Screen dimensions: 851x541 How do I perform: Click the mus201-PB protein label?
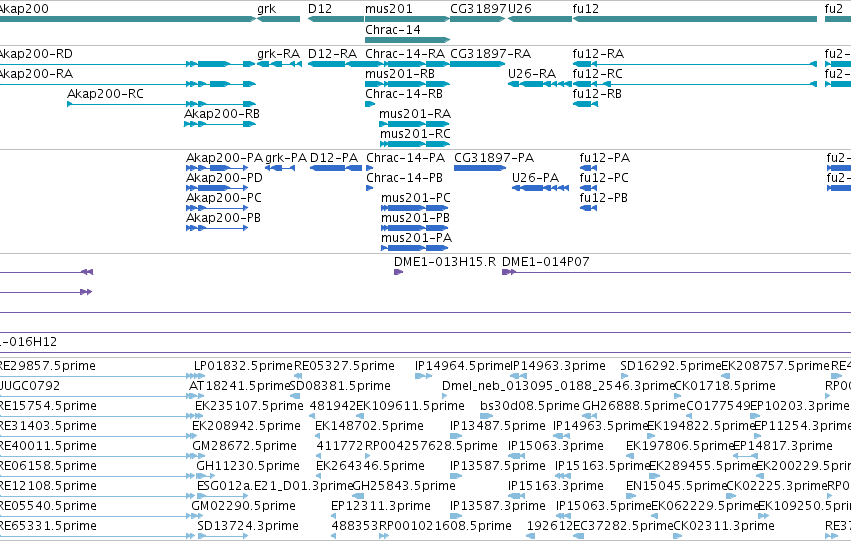coord(415,218)
